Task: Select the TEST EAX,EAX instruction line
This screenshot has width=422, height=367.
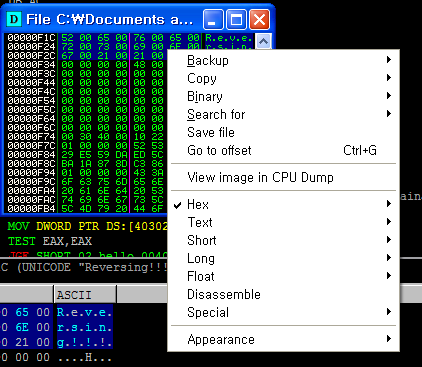Action: pos(50,241)
